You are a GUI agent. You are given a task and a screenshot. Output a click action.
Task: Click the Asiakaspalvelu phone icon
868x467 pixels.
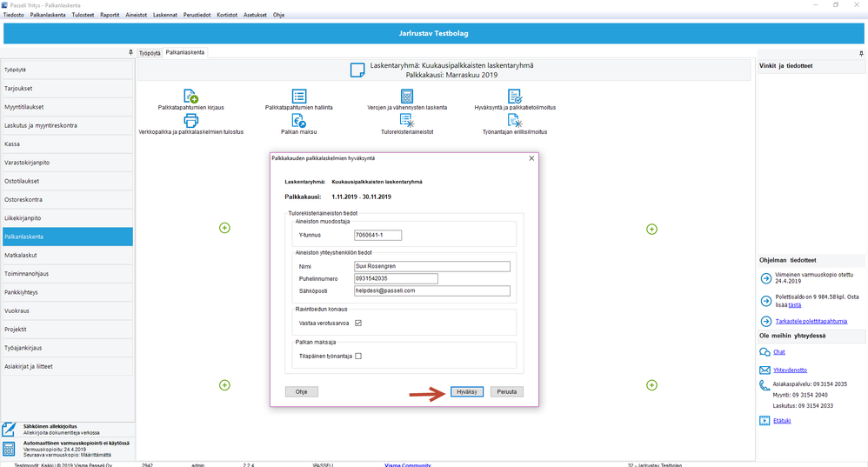tap(765, 385)
